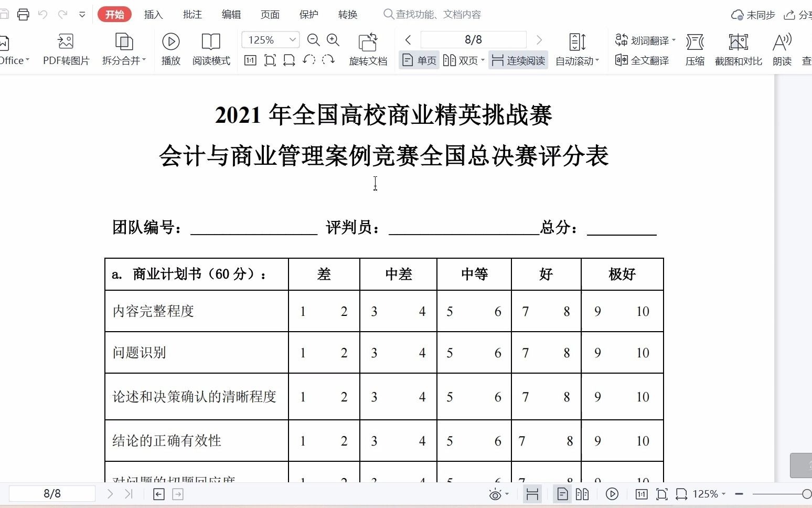Click the Undo arrow icon

point(42,14)
